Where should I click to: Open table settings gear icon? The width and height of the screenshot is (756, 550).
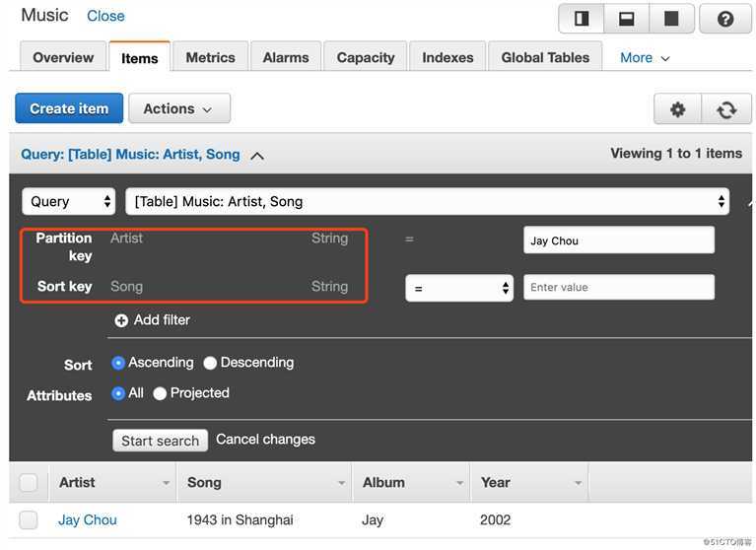coord(677,109)
